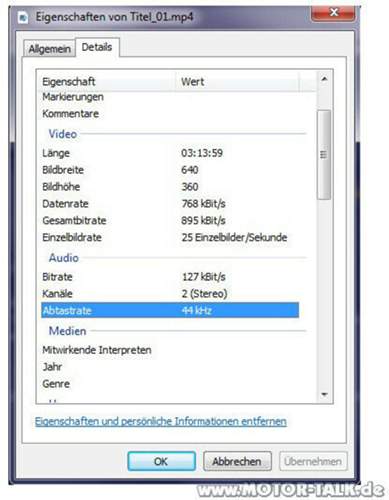Click the scrollbar down arrow
This screenshot has width=389, height=500.
(324, 395)
